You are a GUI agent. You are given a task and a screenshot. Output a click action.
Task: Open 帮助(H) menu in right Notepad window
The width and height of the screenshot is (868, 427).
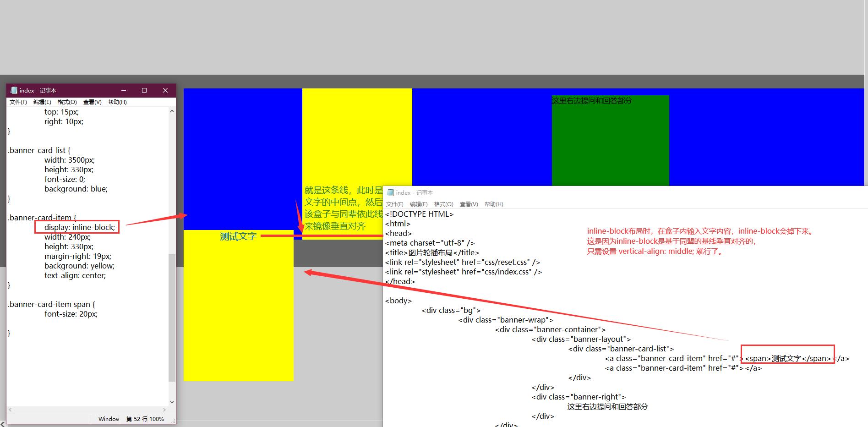(494, 204)
